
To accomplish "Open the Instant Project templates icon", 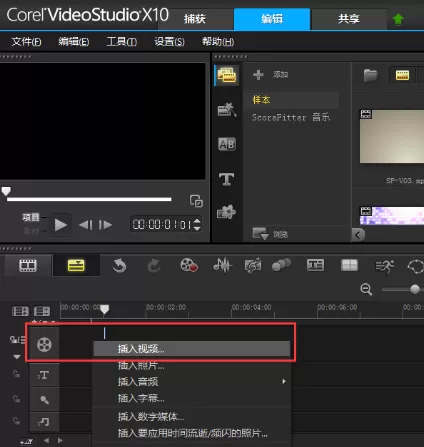I will [x=227, y=110].
